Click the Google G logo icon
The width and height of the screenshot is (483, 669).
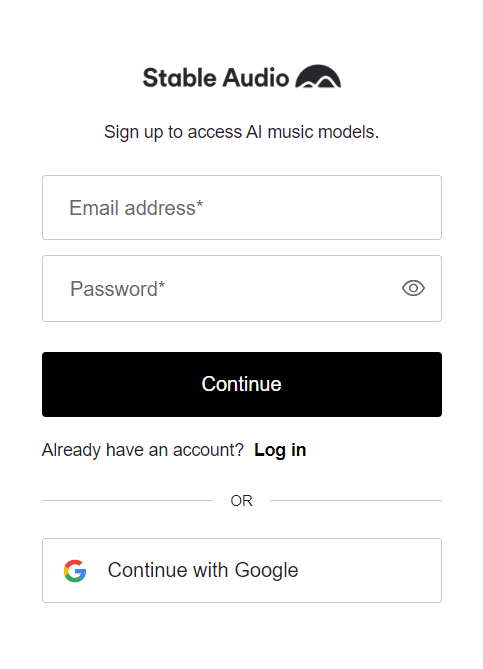[75, 571]
